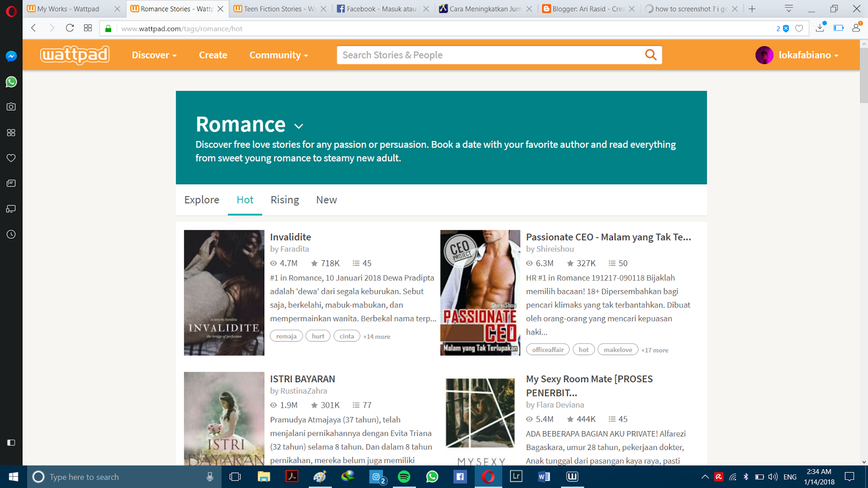Open lokafabiano user menu dropdown

click(x=808, y=55)
